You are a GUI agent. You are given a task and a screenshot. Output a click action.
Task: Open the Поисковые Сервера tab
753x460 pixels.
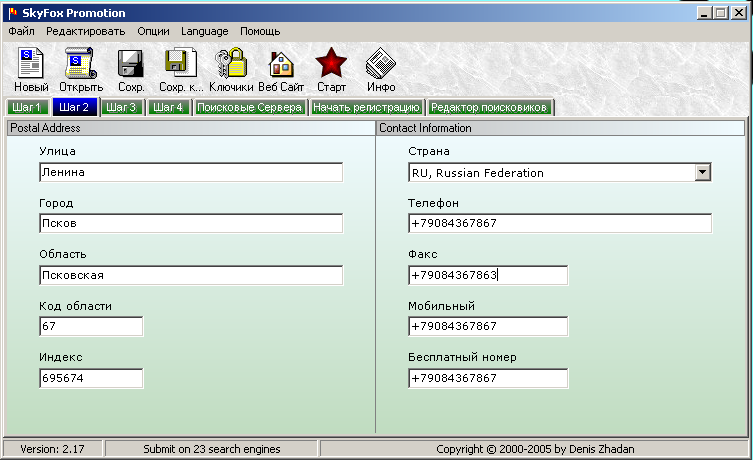point(250,107)
